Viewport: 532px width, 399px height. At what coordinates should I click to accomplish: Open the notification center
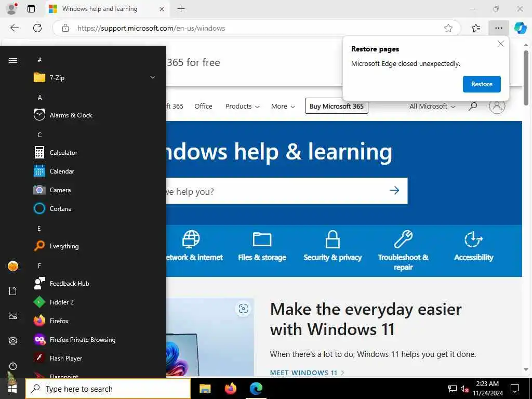[515, 389]
